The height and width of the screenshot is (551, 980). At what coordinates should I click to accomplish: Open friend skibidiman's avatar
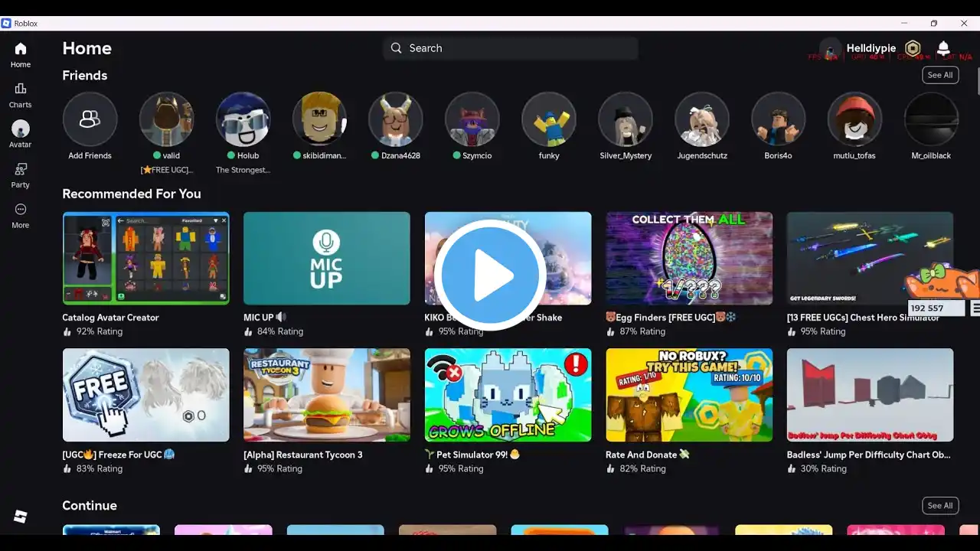pos(319,119)
